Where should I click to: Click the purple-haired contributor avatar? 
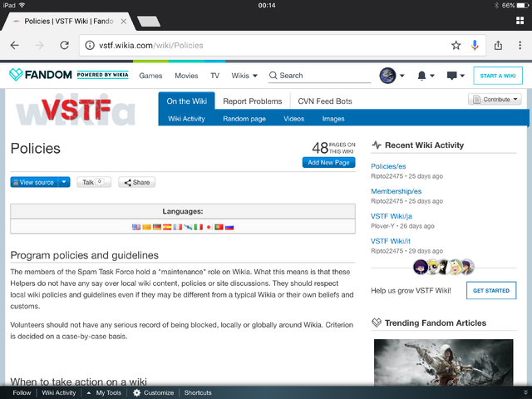[x=421, y=267]
